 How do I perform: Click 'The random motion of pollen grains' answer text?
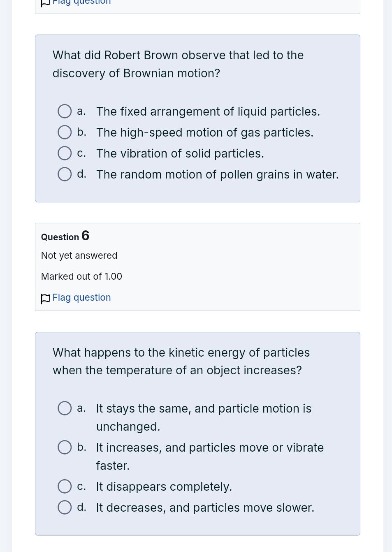tap(217, 174)
